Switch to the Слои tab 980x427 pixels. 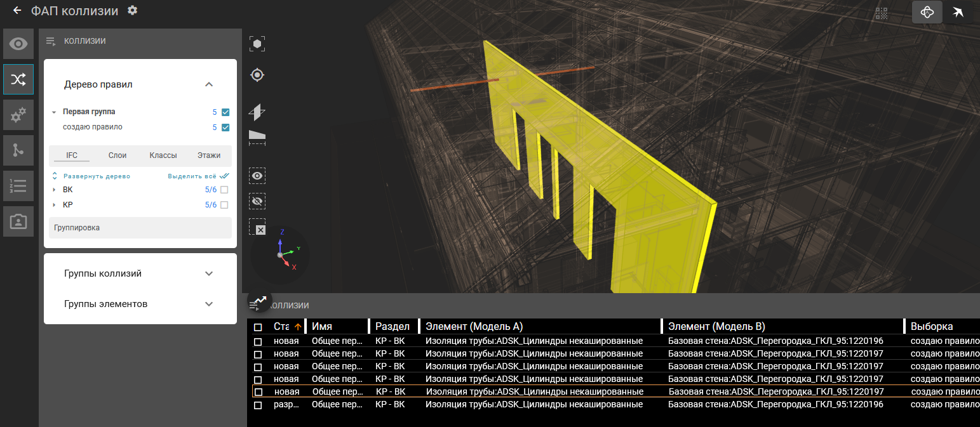[x=117, y=155]
